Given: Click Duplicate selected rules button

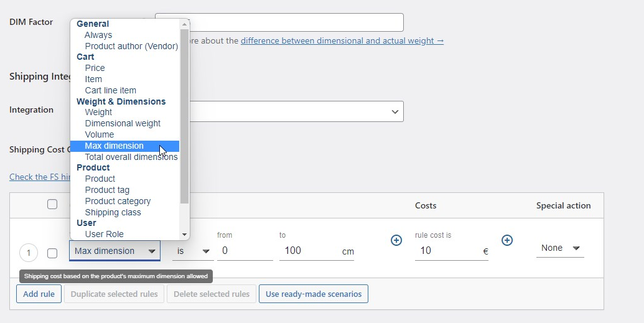Looking at the screenshot, I should [x=114, y=294].
